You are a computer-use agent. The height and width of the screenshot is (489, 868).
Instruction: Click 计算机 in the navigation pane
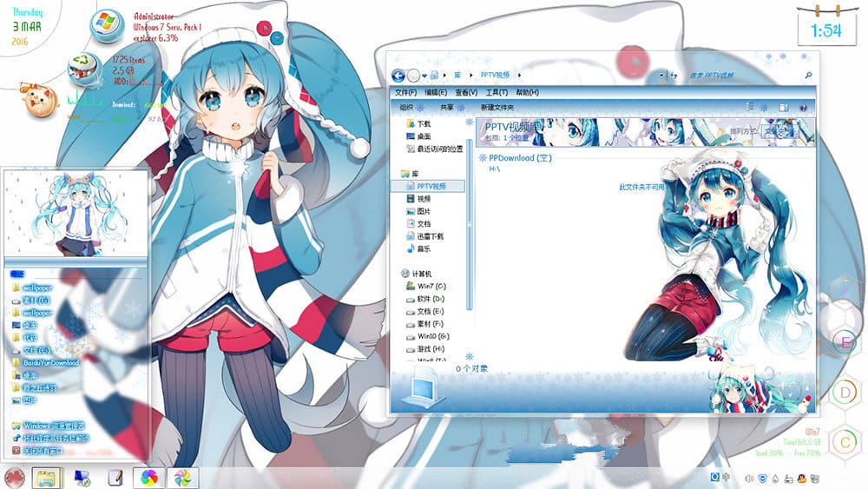click(416, 274)
